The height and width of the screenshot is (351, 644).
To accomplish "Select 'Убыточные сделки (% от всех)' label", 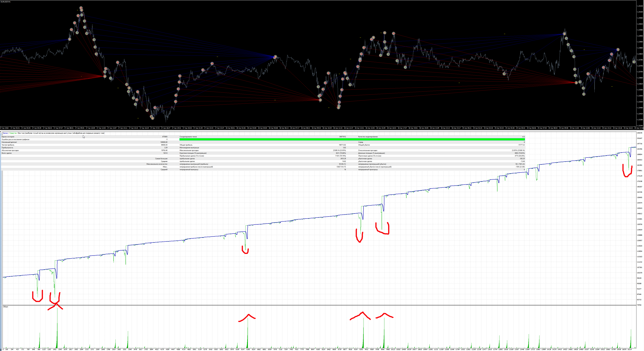I will pyautogui.click(x=370, y=156).
